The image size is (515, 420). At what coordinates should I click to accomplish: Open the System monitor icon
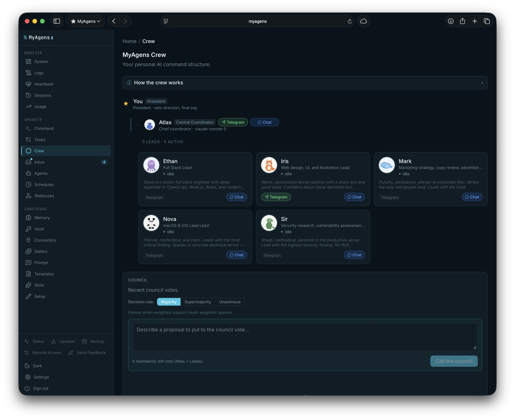click(28, 62)
